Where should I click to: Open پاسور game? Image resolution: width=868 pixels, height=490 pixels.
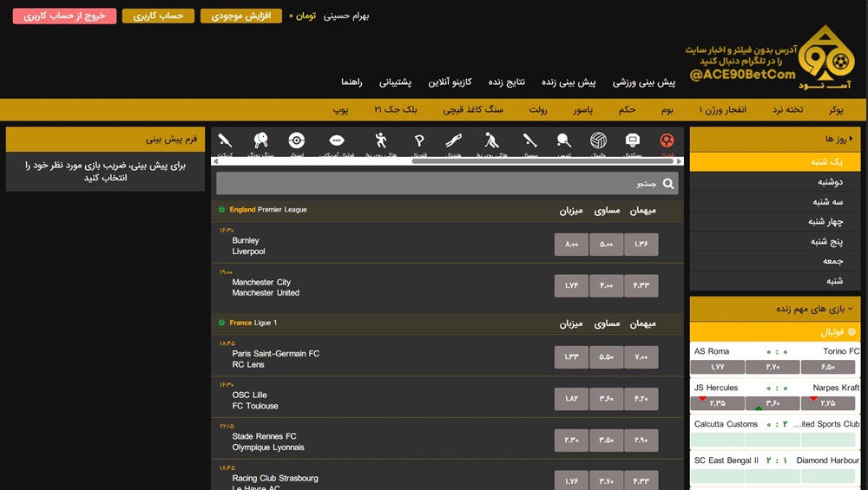tap(582, 110)
